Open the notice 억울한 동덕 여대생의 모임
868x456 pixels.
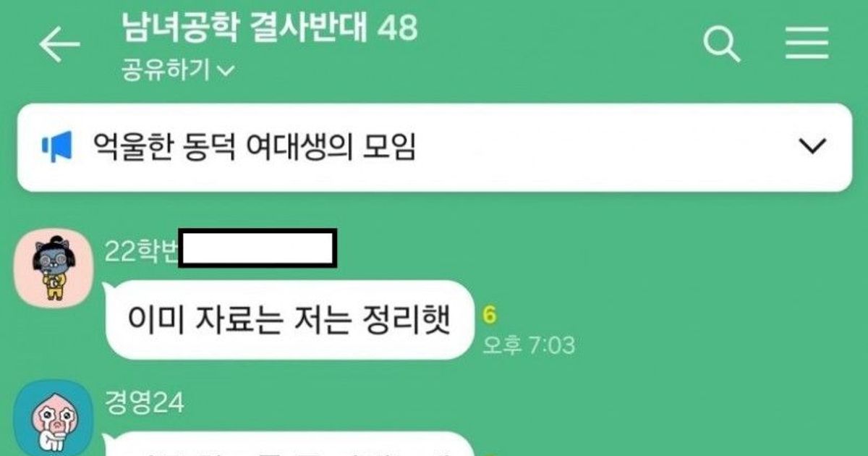tap(255, 148)
